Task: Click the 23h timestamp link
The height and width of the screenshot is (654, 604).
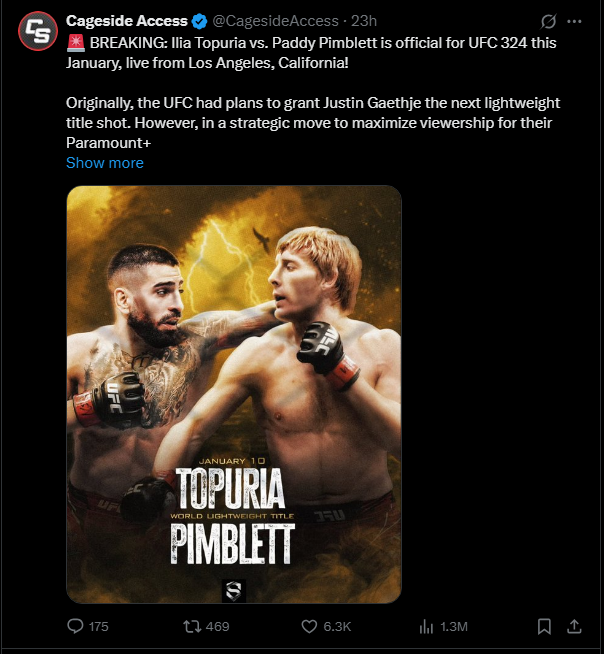Action: click(364, 21)
